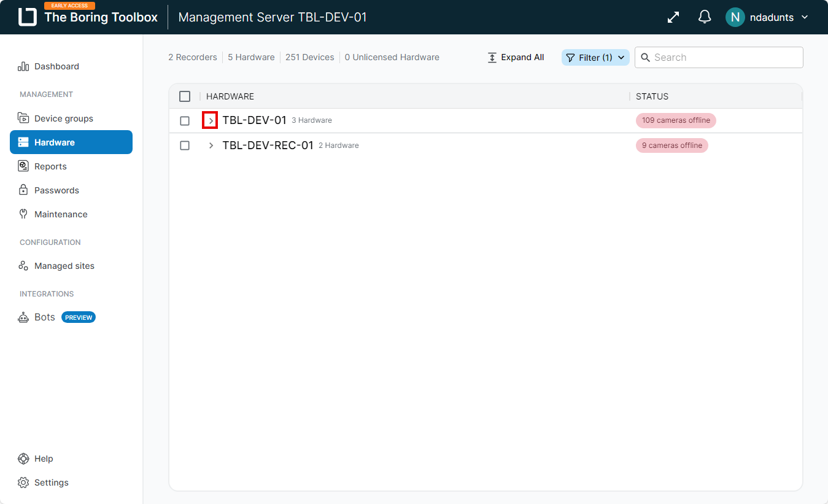828x504 pixels.
Task: Click the 109 cameras offline badge
Action: [x=676, y=120]
